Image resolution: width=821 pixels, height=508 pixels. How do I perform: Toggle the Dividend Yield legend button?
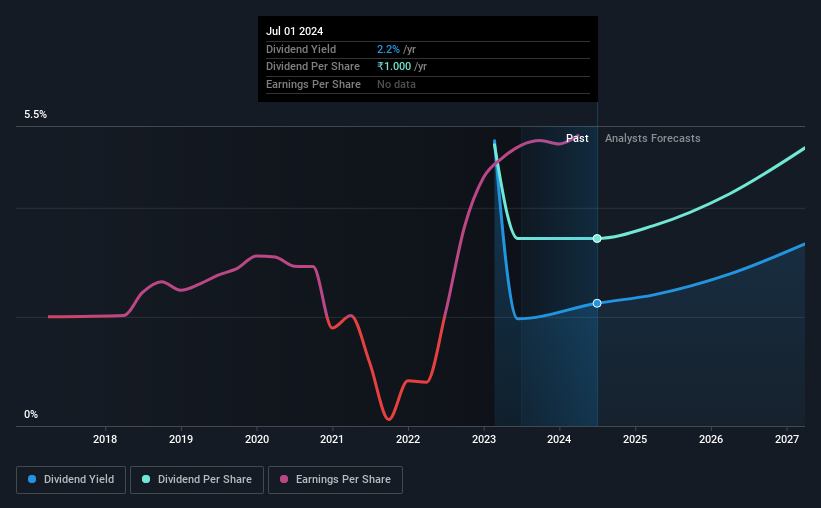[x=71, y=480]
